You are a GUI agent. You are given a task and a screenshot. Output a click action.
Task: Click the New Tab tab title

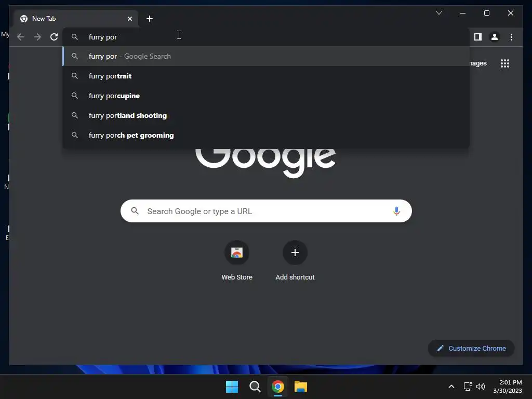coord(44,19)
